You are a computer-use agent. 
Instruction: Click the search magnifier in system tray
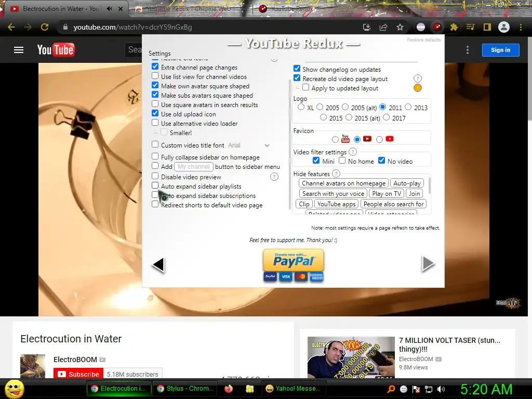click(x=391, y=389)
